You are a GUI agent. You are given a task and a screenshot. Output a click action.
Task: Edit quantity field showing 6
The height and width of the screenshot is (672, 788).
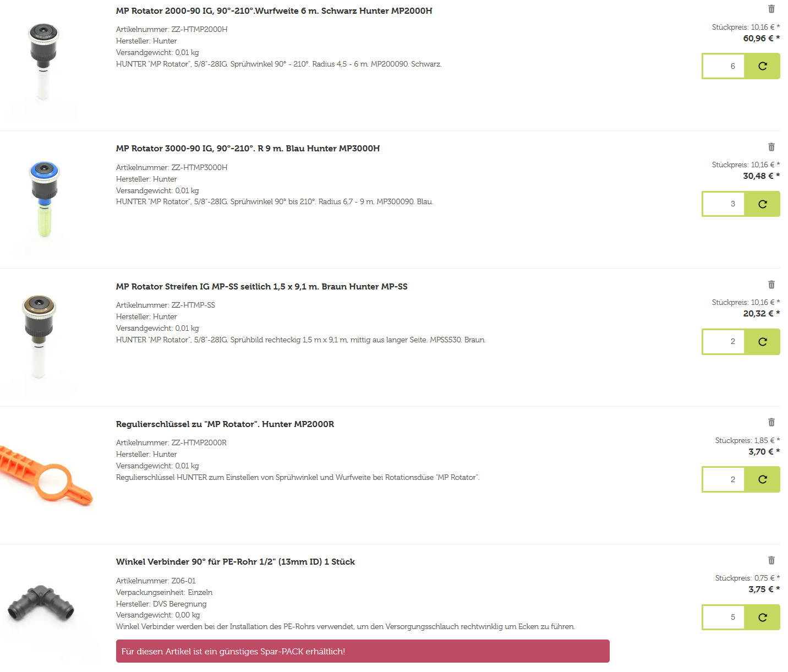724,66
